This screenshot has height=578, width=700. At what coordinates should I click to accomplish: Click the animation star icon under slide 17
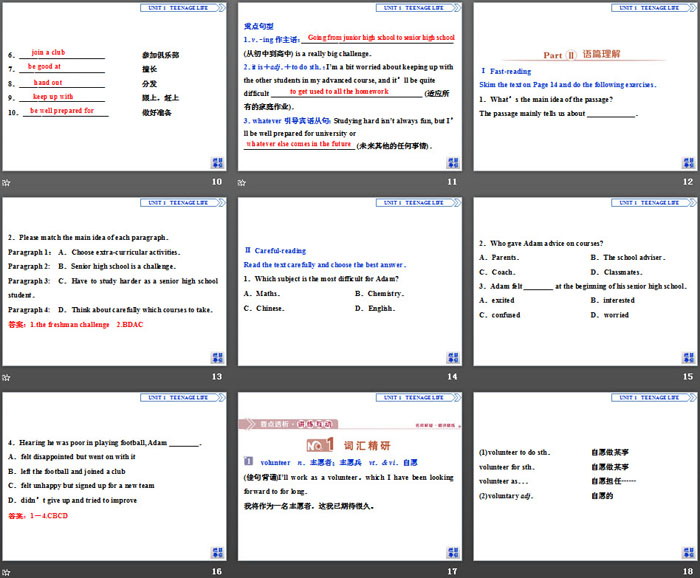[x=243, y=571]
